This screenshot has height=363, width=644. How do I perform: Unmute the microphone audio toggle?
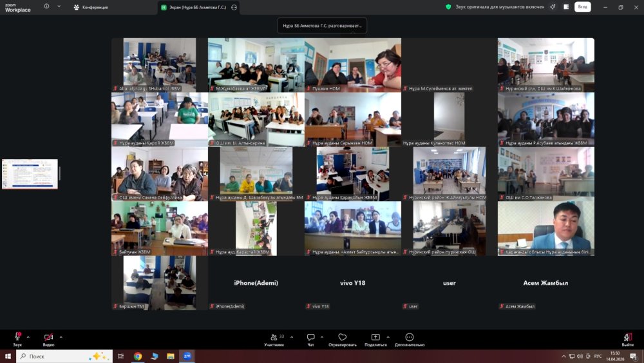(17, 337)
